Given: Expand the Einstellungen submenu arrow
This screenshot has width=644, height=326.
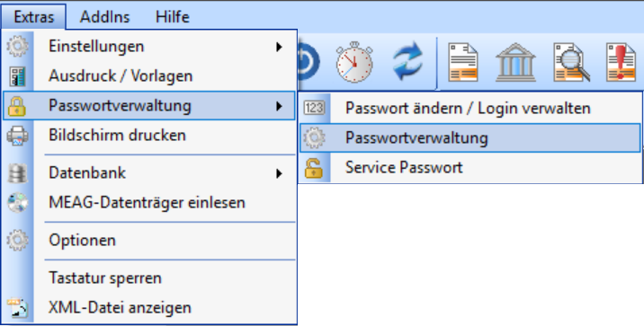Looking at the screenshot, I should (280, 47).
